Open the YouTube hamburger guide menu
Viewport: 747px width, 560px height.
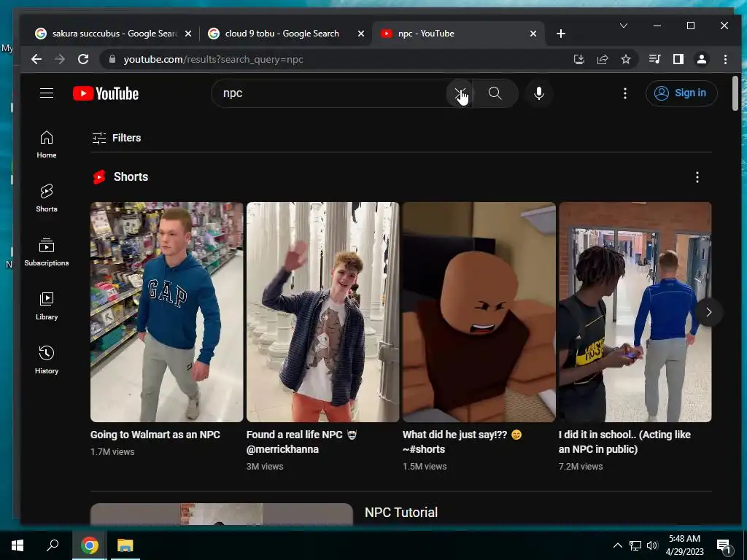coord(47,93)
